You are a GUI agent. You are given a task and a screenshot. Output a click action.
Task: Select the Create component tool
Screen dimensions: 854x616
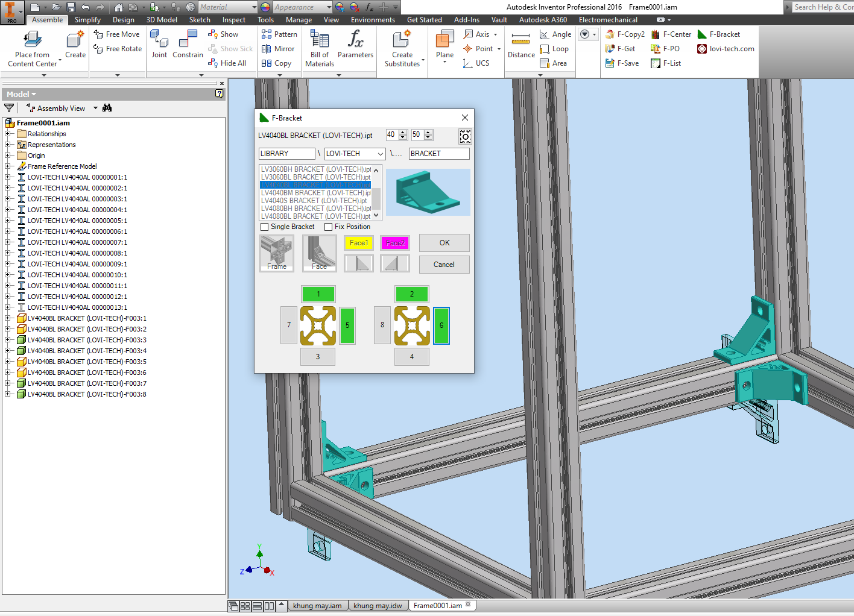[75, 45]
